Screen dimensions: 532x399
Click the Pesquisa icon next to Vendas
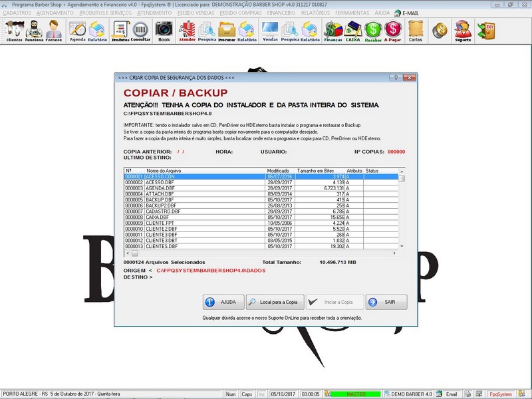(290, 31)
